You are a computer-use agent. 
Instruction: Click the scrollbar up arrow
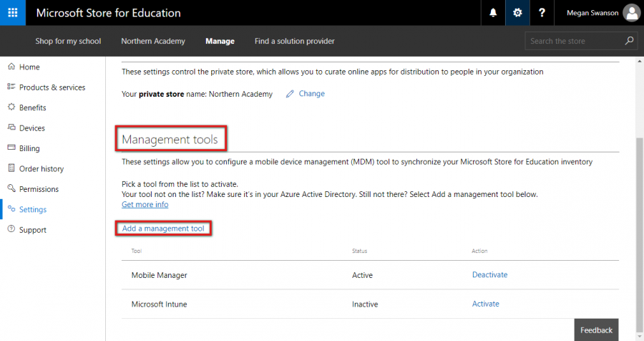tap(640, 61)
